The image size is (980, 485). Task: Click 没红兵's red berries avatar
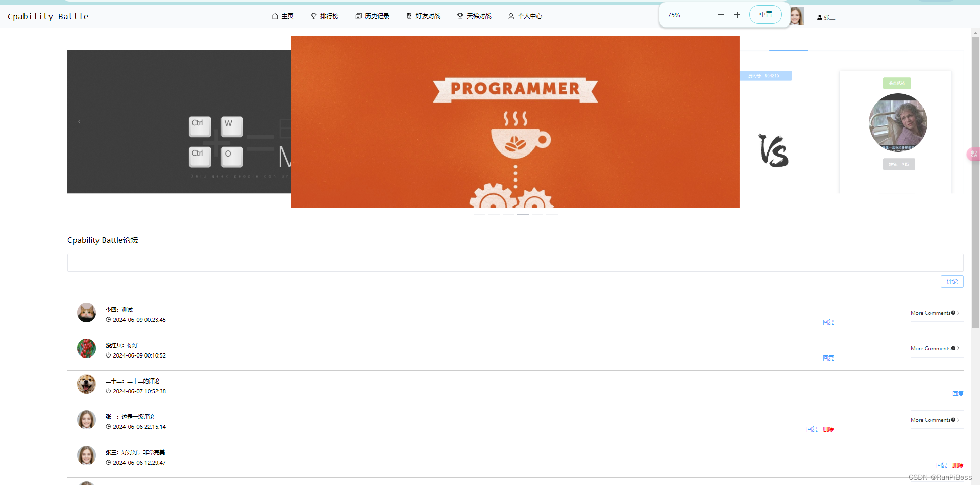pyautogui.click(x=86, y=348)
